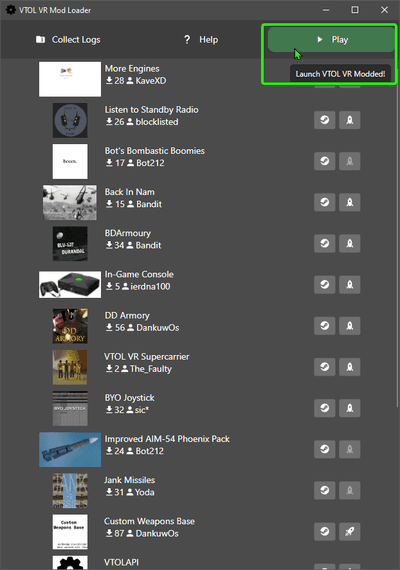This screenshot has height=570, width=400.
Task: Open Steam page for In-Game Console
Action: click(324, 284)
